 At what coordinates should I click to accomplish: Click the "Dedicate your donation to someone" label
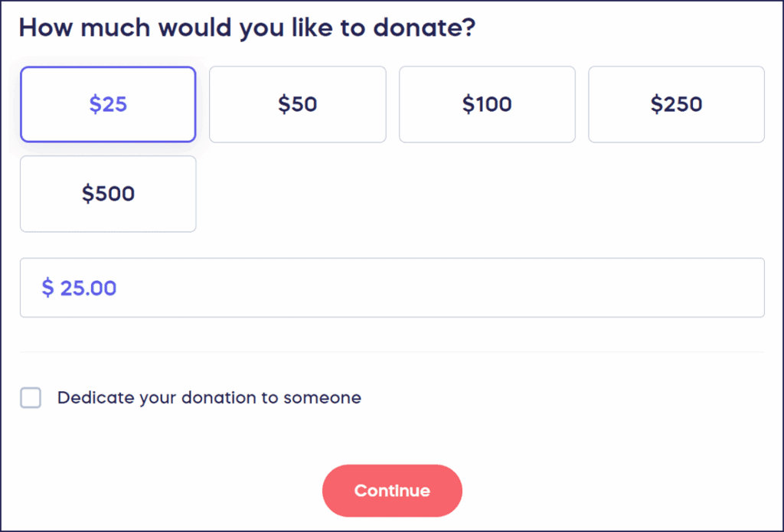209,398
